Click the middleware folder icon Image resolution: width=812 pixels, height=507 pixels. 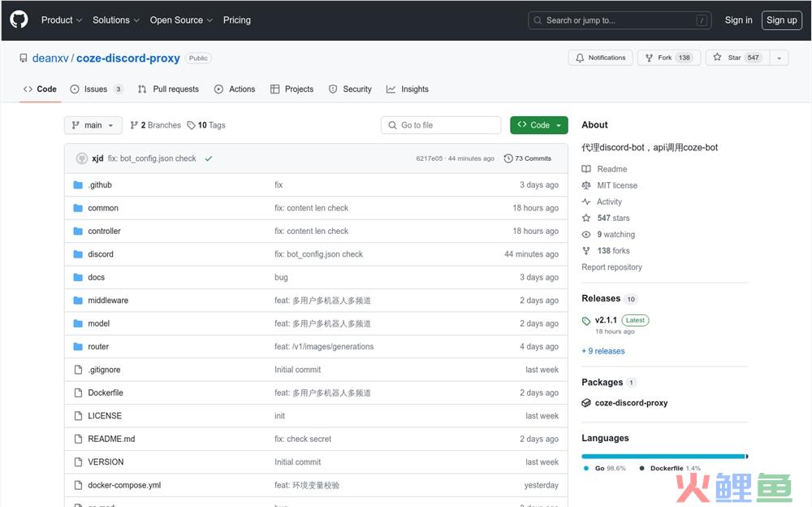point(78,300)
